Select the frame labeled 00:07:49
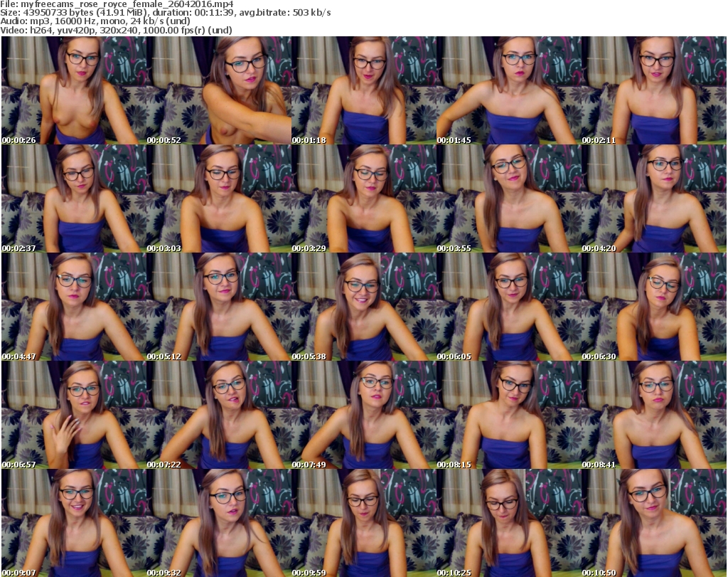728x577 pixels. click(363, 415)
